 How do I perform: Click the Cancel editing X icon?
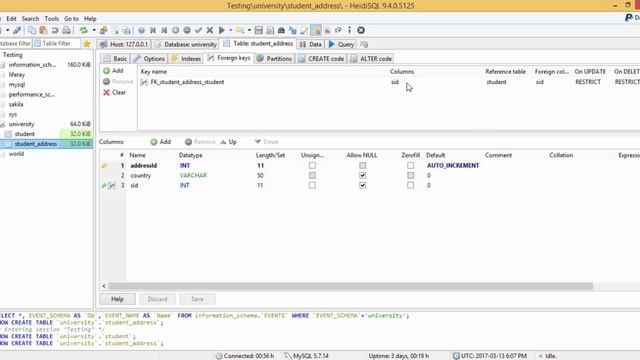click(x=210, y=30)
